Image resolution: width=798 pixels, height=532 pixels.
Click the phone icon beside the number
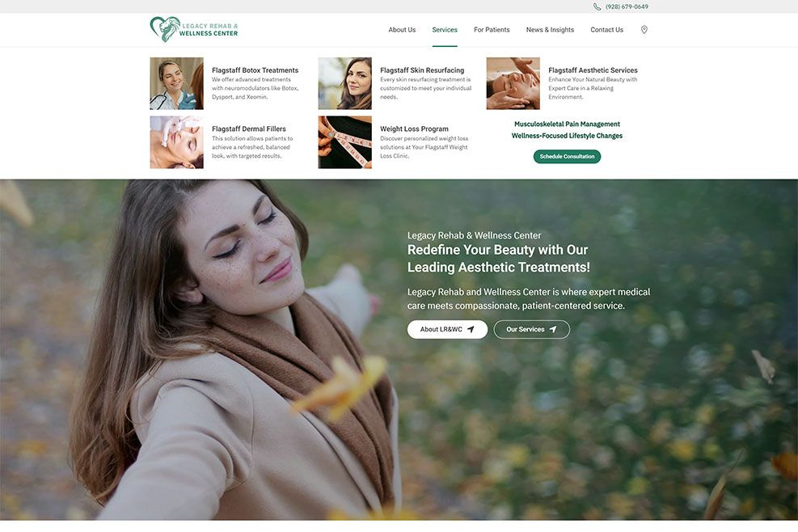(x=597, y=6)
